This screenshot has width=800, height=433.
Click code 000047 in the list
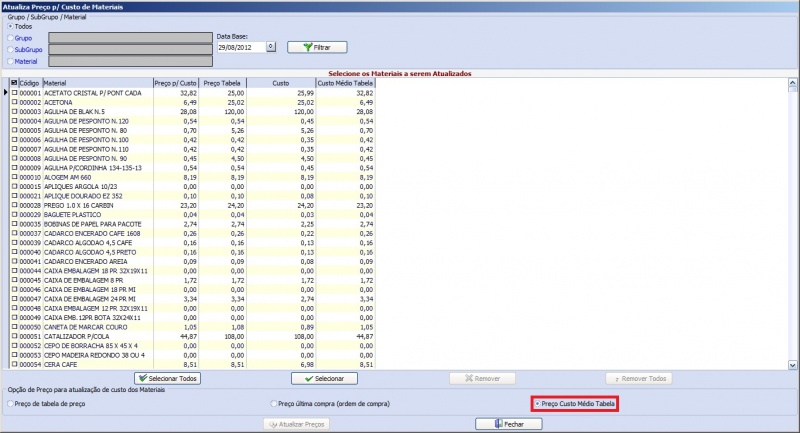30,299
